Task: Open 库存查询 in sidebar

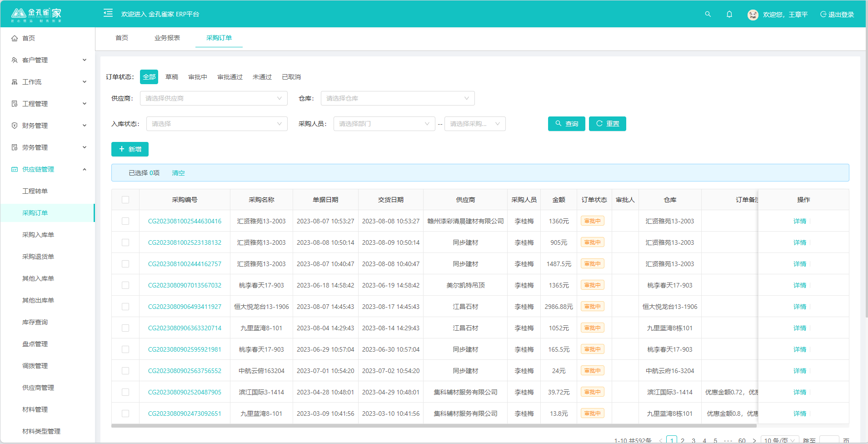Action: click(x=35, y=322)
